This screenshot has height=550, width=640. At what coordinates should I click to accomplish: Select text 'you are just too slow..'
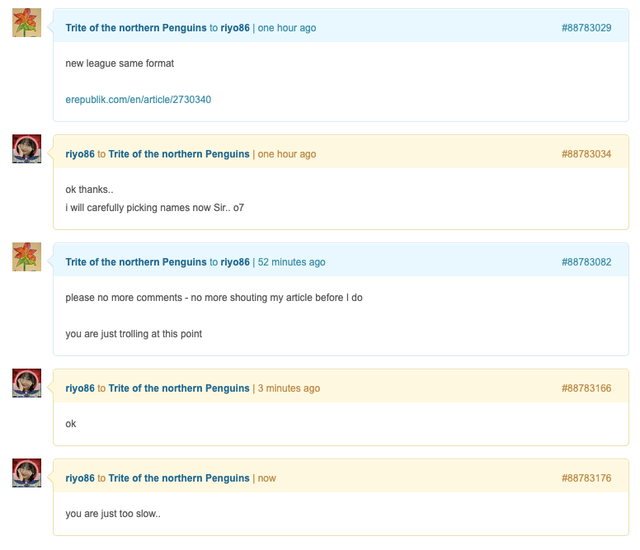click(x=113, y=514)
